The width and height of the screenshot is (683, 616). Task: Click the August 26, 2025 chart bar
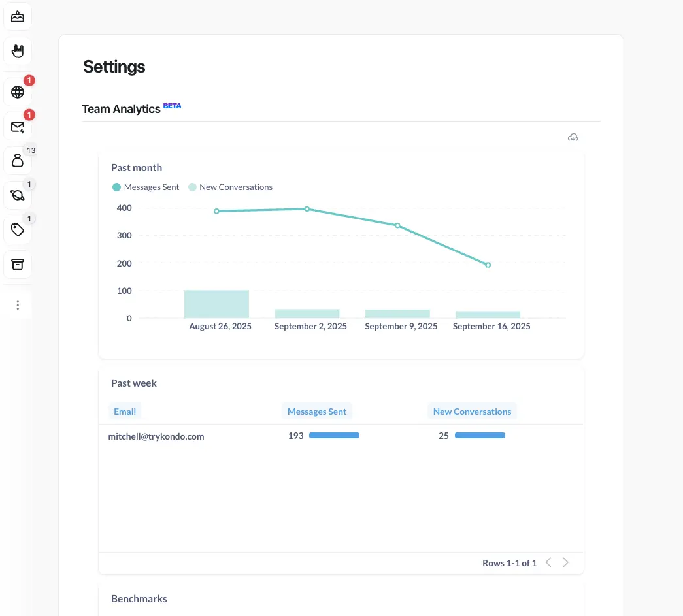216,304
